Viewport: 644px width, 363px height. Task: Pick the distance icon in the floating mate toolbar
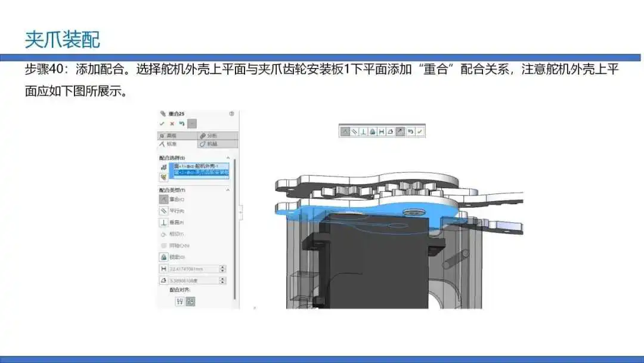click(x=382, y=131)
